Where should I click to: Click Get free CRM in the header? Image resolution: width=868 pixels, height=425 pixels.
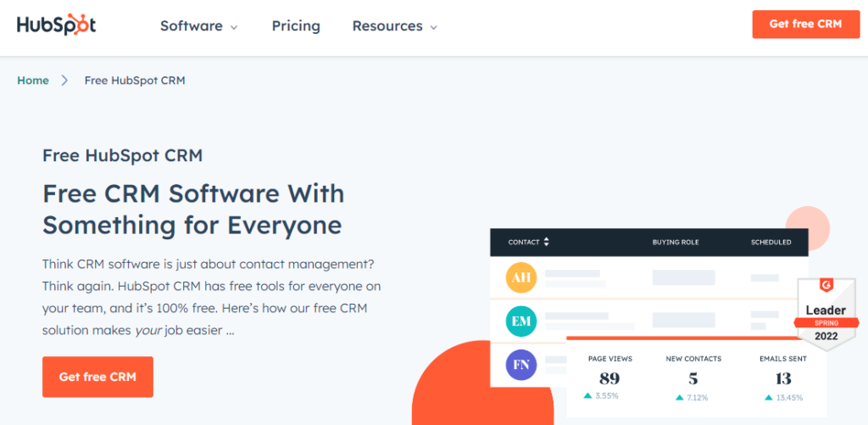(x=805, y=25)
